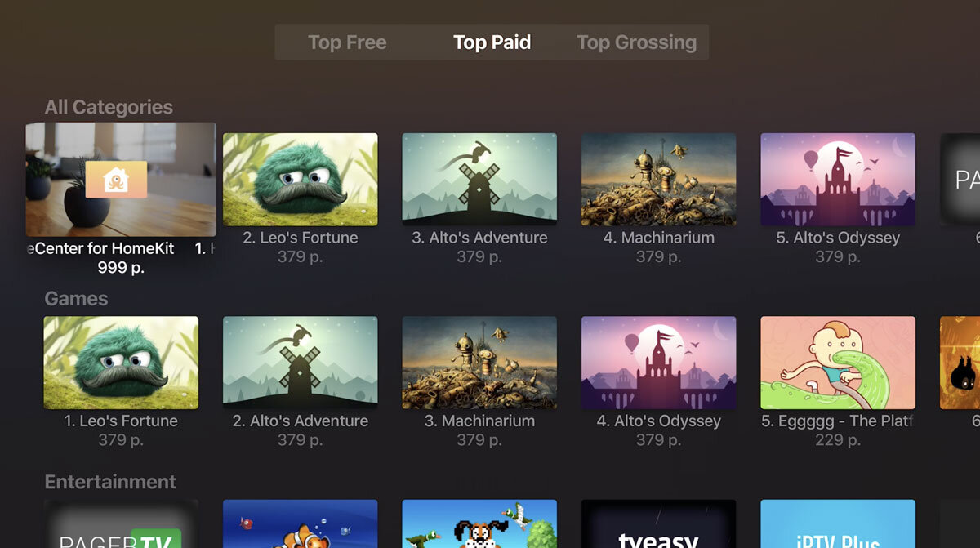Viewport: 980px width, 548px height.
Task: Switch to the Top Free tab
Action: point(347,42)
